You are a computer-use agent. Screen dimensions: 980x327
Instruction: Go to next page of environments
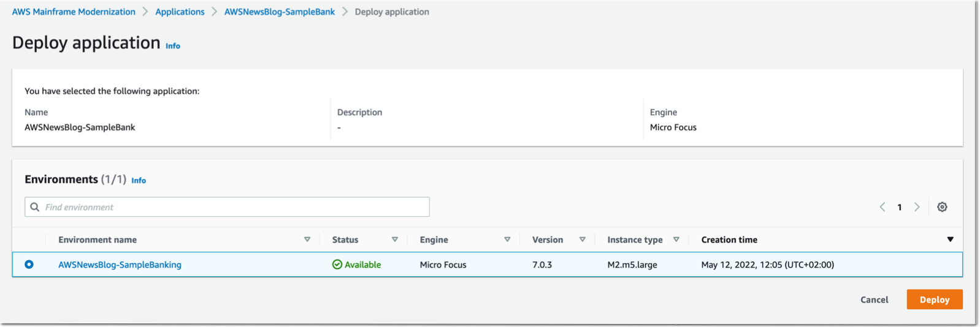tap(917, 207)
